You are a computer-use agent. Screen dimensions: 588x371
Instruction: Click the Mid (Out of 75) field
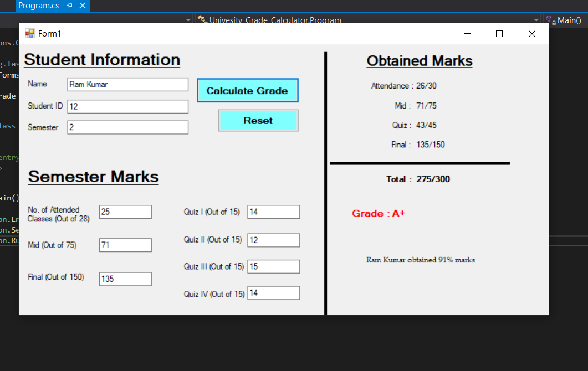[125, 245]
